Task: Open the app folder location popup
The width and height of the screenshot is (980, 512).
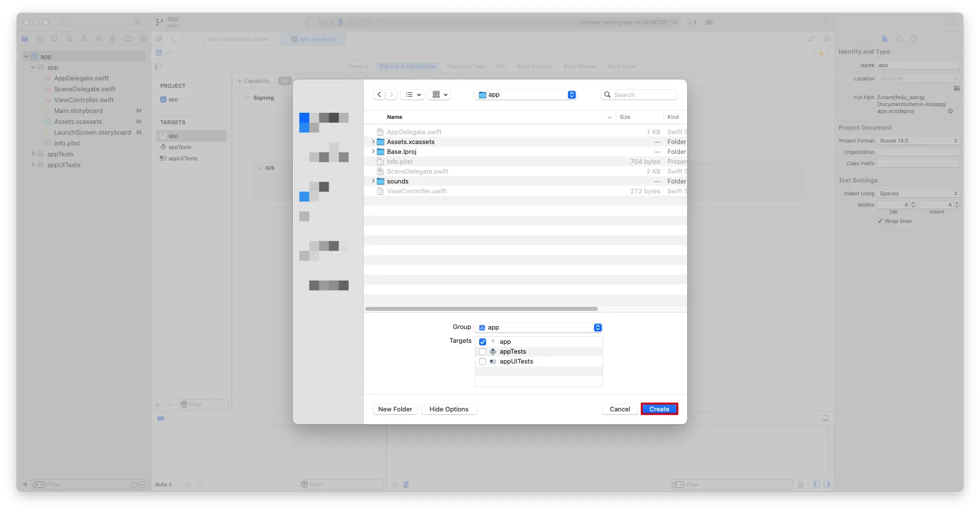Action: pos(525,95)
